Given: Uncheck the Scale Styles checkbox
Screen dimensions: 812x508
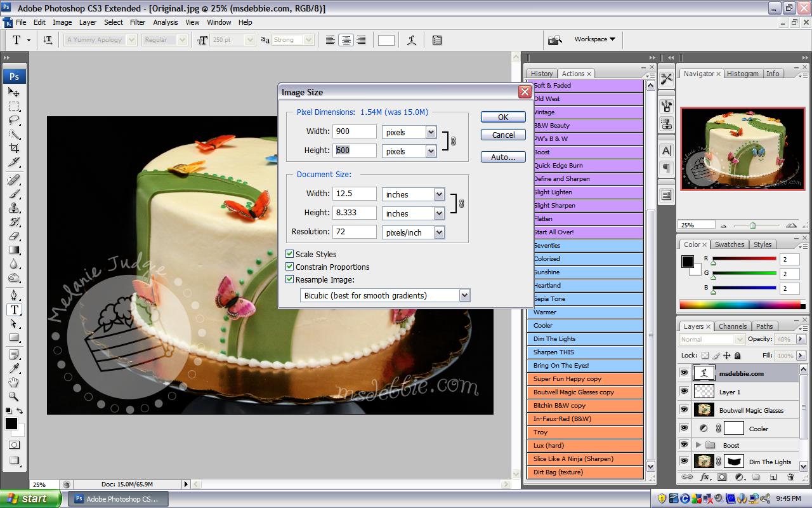Looking at the screenshot, I should [x=290, y=254].
